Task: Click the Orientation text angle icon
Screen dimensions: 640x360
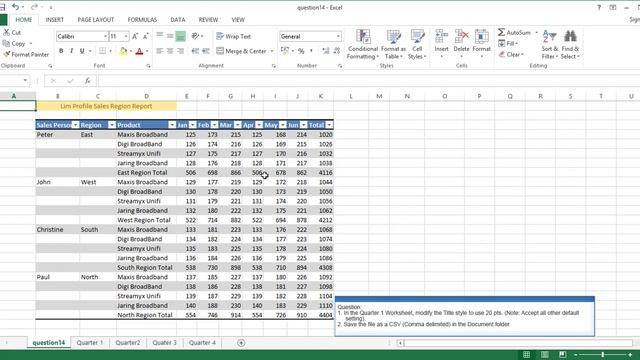Action: click(196, 36)
